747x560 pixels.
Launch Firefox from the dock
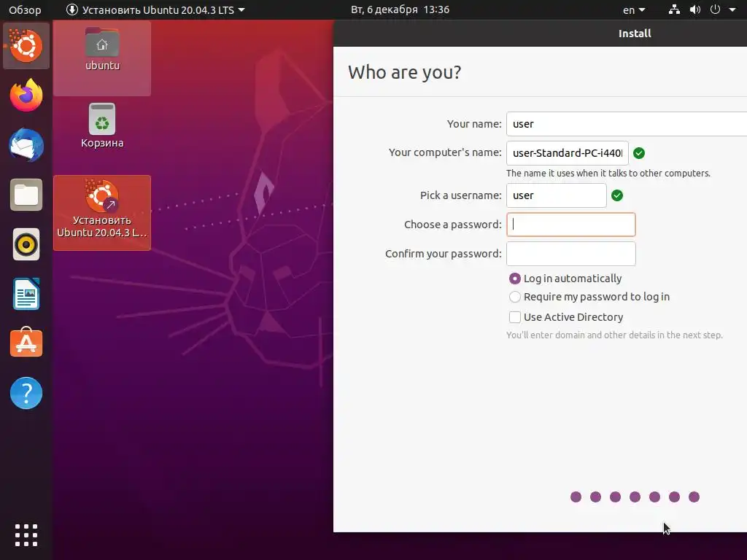point(26,96)
